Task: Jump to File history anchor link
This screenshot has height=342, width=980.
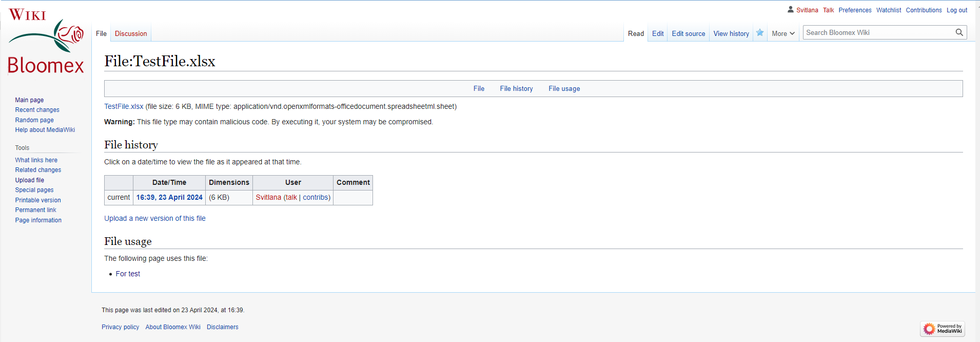Action: pyautogui.click(x=516, y=89)
